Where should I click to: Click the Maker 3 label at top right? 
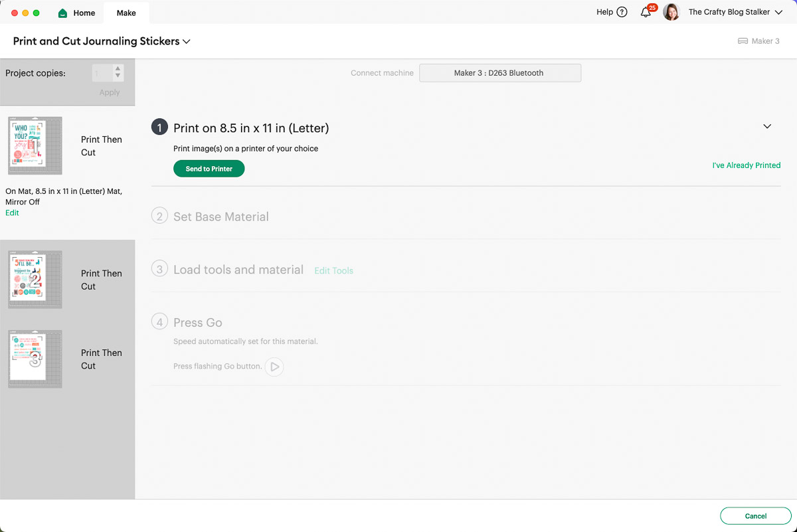click(766, 41)
